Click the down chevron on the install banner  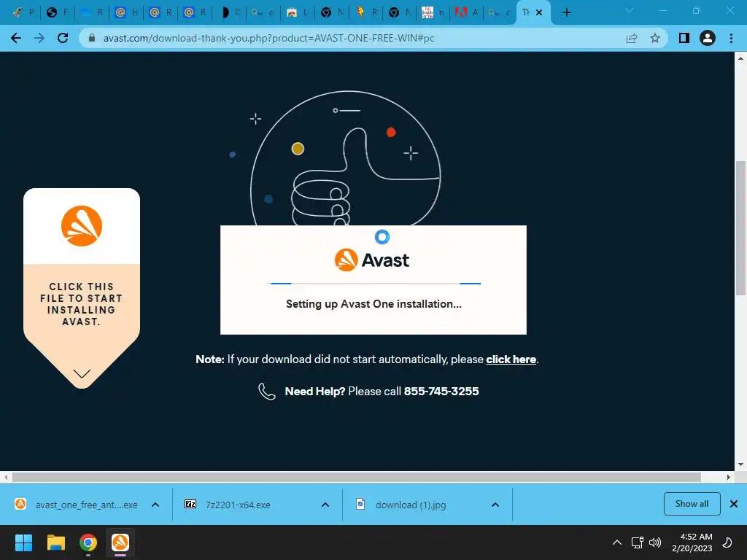[x=82, y=373]
